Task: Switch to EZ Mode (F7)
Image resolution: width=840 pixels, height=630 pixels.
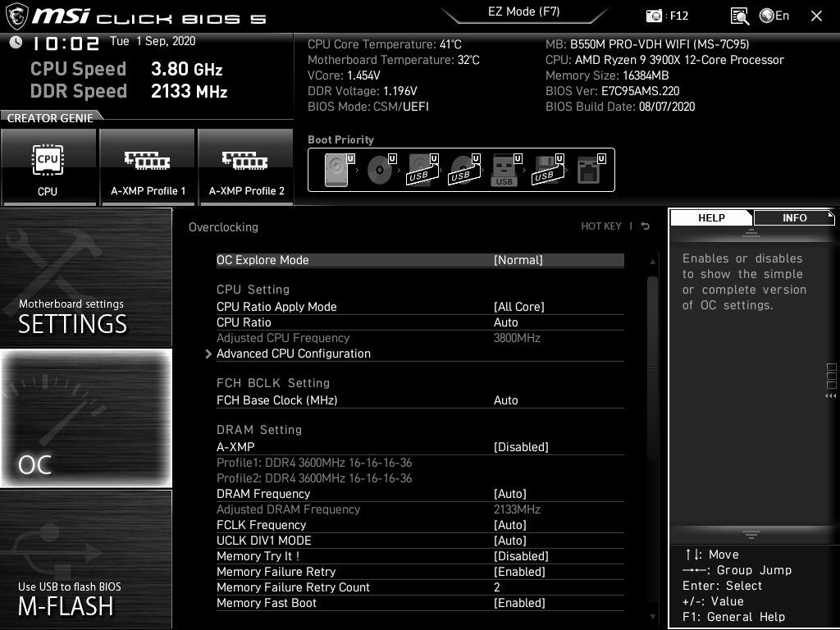Action: (523, 11)
